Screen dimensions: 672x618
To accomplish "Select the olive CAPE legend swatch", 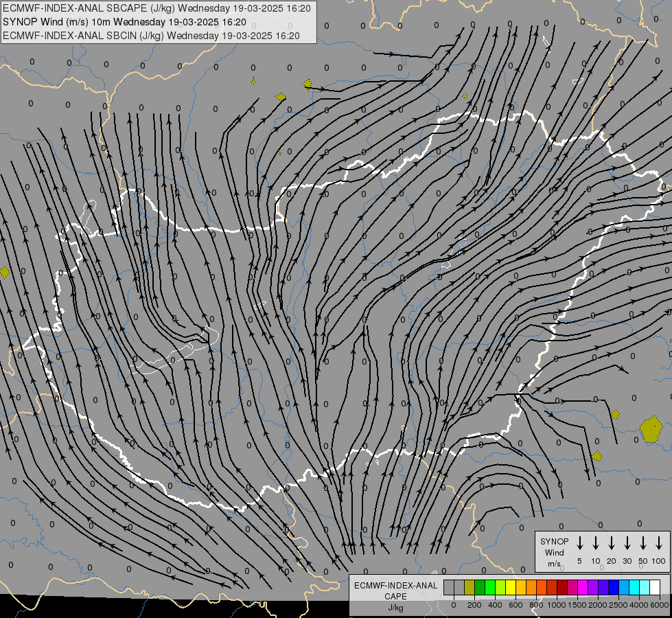I will point(470,587).
